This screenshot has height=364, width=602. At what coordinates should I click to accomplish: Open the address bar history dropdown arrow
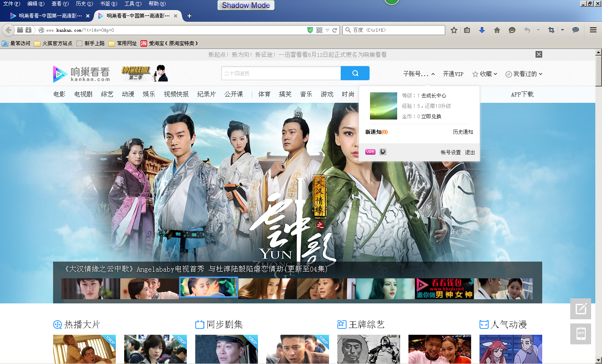click(328, 30)
